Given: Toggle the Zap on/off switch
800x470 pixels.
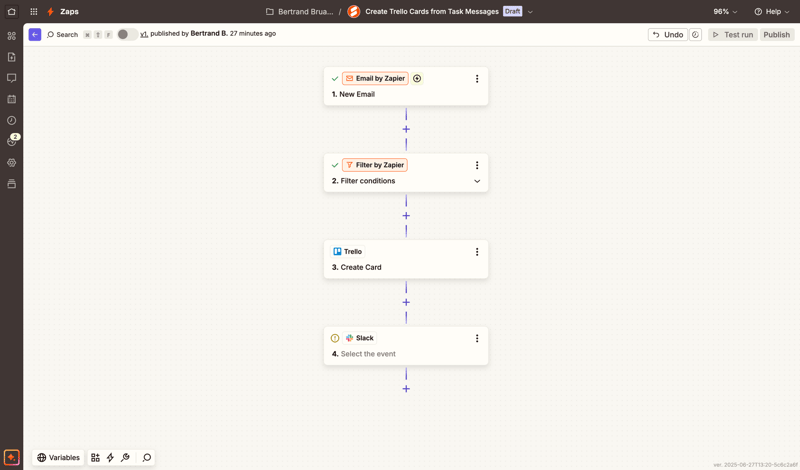Looking at the screenshot, I should tap(127, 34).
